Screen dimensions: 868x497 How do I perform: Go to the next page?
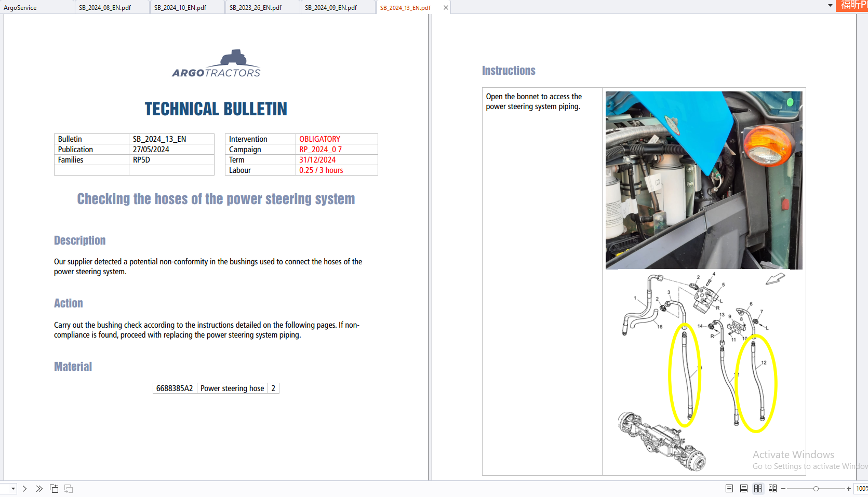(x=24, y=489)
